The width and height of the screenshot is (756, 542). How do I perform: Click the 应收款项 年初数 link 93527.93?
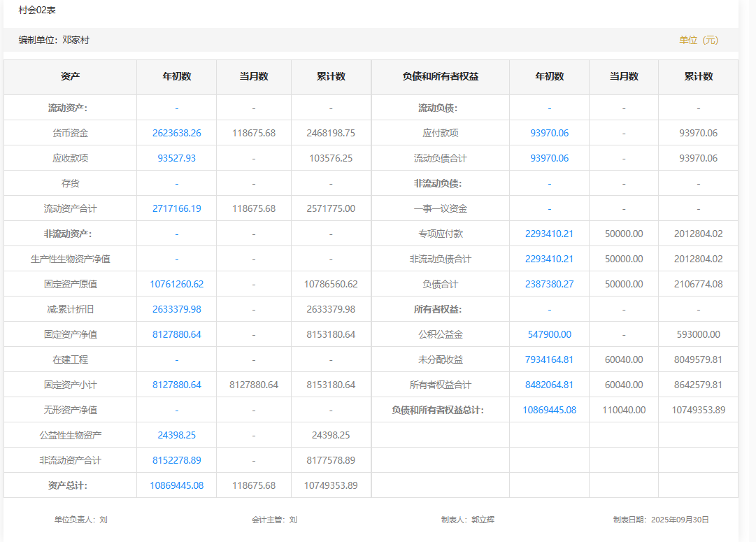click(176, 158)
